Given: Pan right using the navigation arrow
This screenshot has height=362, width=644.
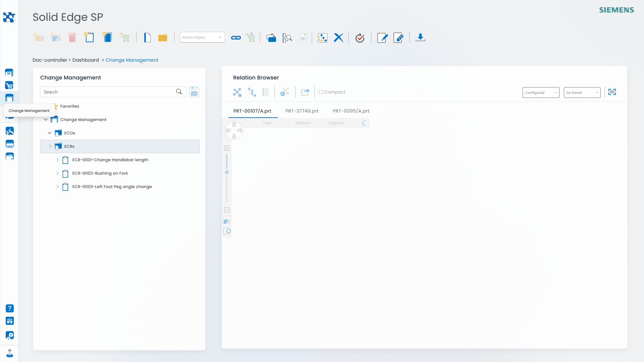Looking at the screenshot, I should 240,130.
